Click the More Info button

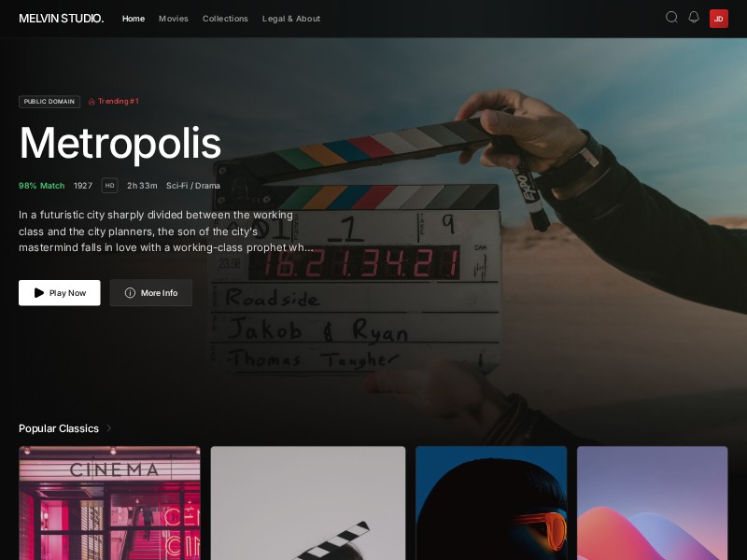[151, 293]
